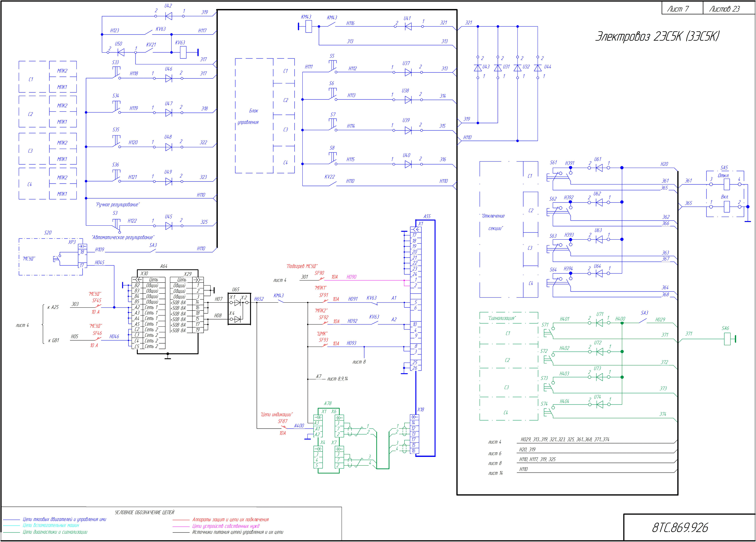Viewport: 756px width, 542px height.
Task: Click the "Лист 7" sheet number cell
Action: (682, 8)
